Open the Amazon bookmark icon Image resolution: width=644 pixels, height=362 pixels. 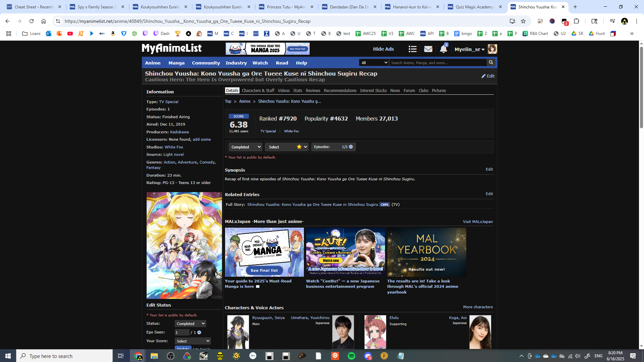(113, 34)
